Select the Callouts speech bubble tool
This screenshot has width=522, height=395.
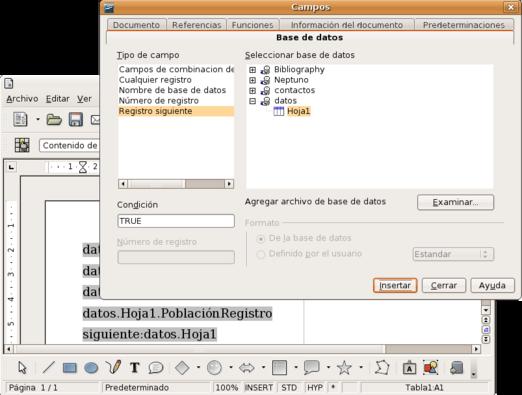(156, 368)
